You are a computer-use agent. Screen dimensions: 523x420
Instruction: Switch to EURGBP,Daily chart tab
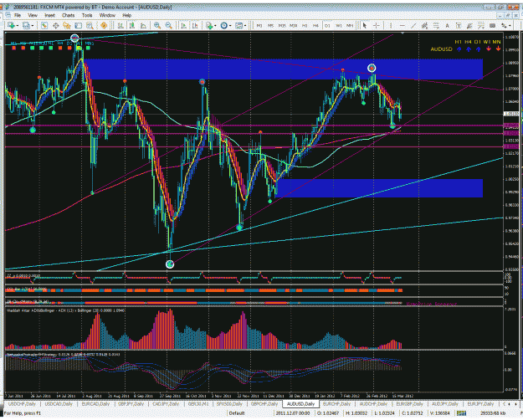pyautogui.click(x=409, y=404)
